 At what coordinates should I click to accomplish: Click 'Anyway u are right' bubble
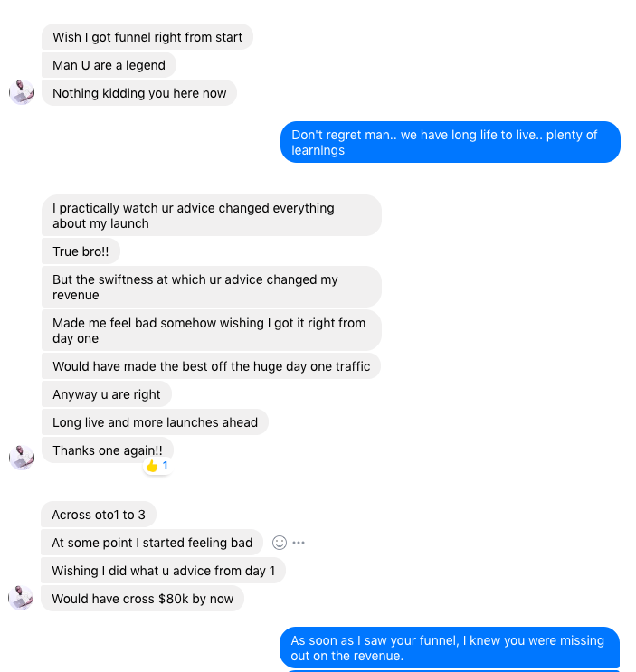coord(107,394)
